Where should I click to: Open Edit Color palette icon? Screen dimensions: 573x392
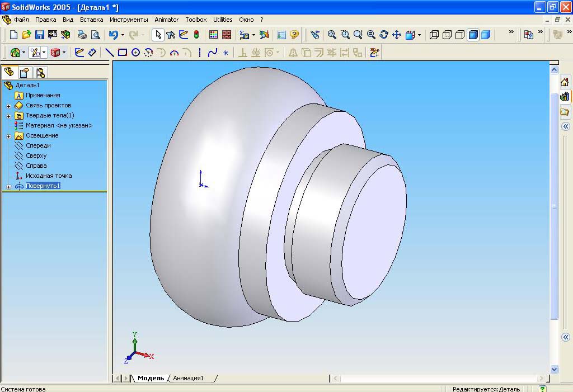point(213,35)
